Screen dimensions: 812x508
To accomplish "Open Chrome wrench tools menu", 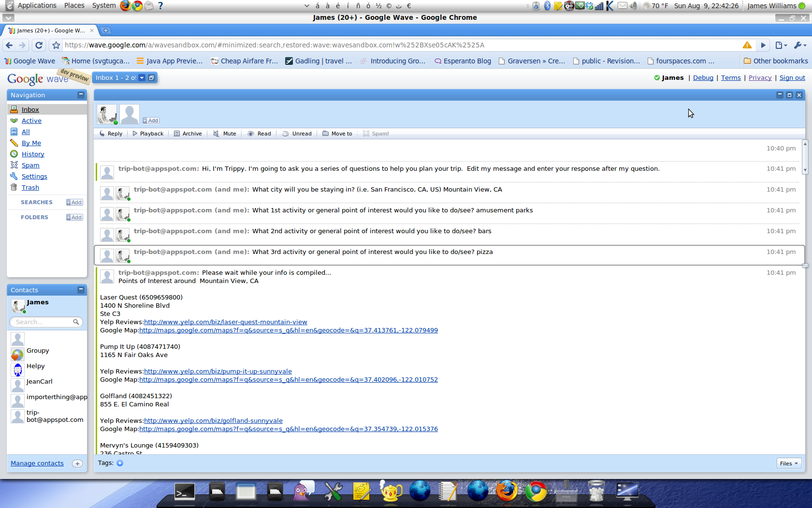I will pyautogui.click(x=800, y=45).
